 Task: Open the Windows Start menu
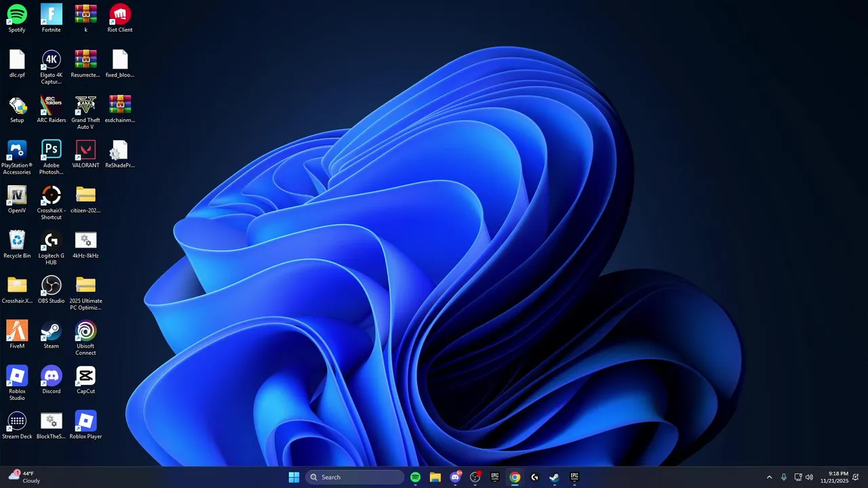[294, 477]
